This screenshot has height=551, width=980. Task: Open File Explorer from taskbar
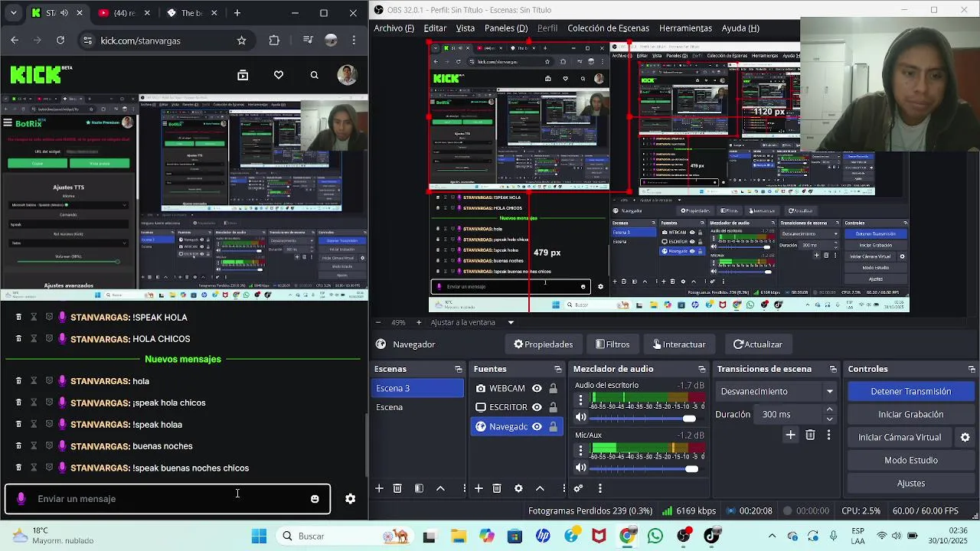coord(458,536)
